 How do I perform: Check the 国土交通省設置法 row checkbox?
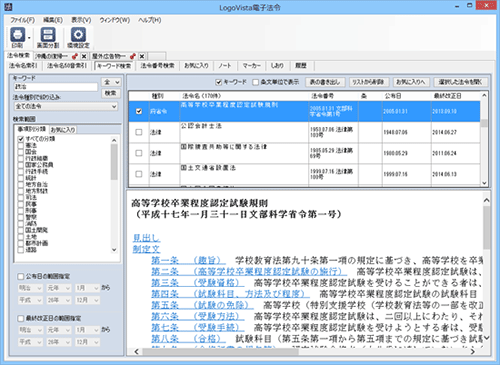(x=139, y=174)
